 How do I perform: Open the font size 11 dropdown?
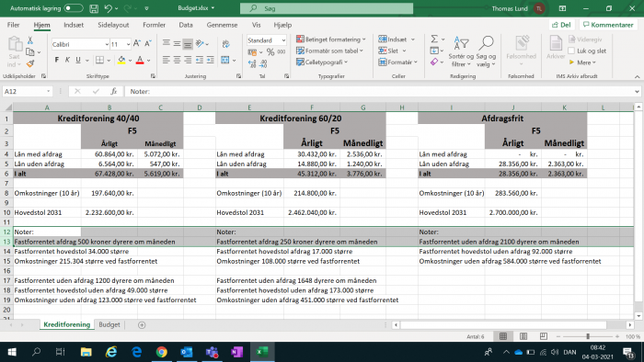(x=128, y=44)
